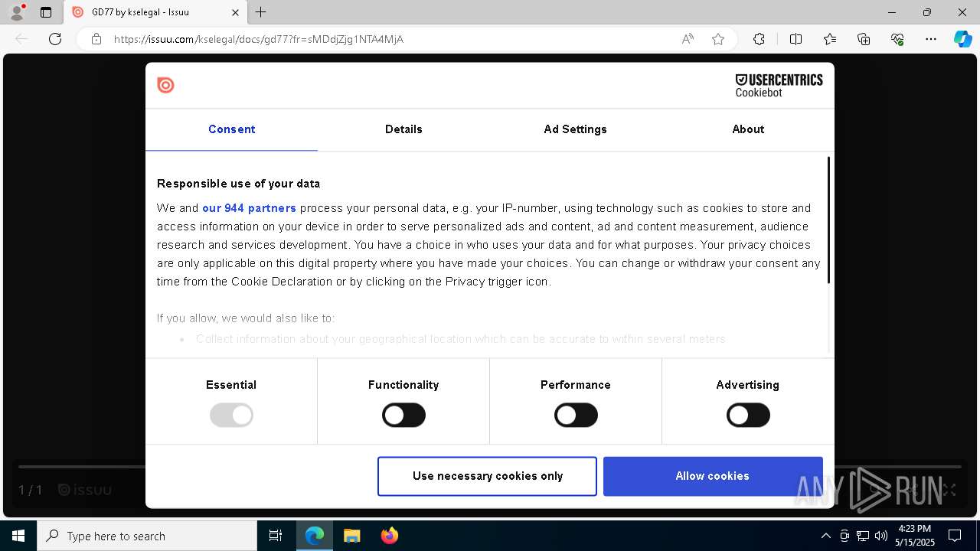980x551 pixels.
Task: Launch Firefox from taskbar
Action: coord(389,536)
